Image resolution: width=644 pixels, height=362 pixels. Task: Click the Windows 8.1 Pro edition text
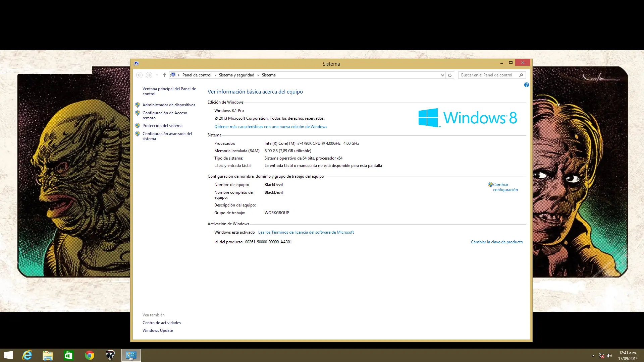(x=229, y=111)
